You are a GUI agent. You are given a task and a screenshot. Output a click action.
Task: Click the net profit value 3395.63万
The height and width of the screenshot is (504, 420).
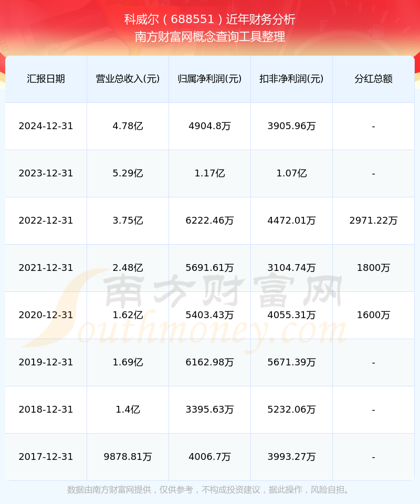click(210, 409)
